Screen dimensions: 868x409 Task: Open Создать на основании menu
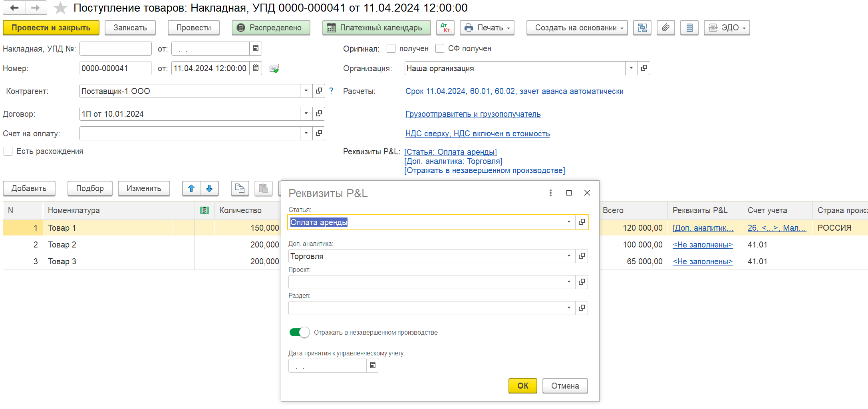pos(577,28)
